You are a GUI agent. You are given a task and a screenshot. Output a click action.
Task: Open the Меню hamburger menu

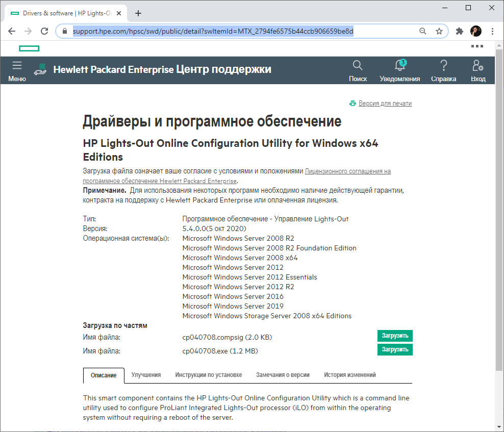coord(17,71)
